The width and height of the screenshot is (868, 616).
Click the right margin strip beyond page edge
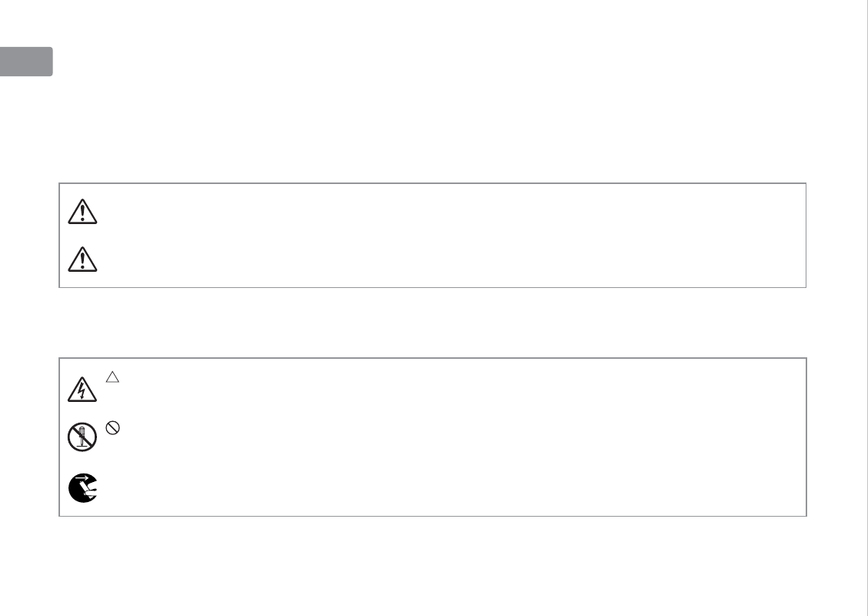863,308
